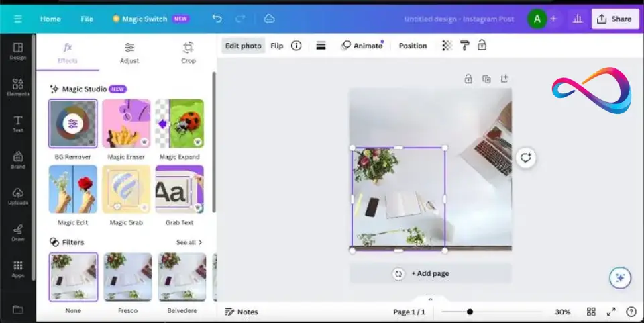Select the Magic Expand tool thumbnail
The height and width of the screenshot is (323, 644).
[x=180, y=124]
